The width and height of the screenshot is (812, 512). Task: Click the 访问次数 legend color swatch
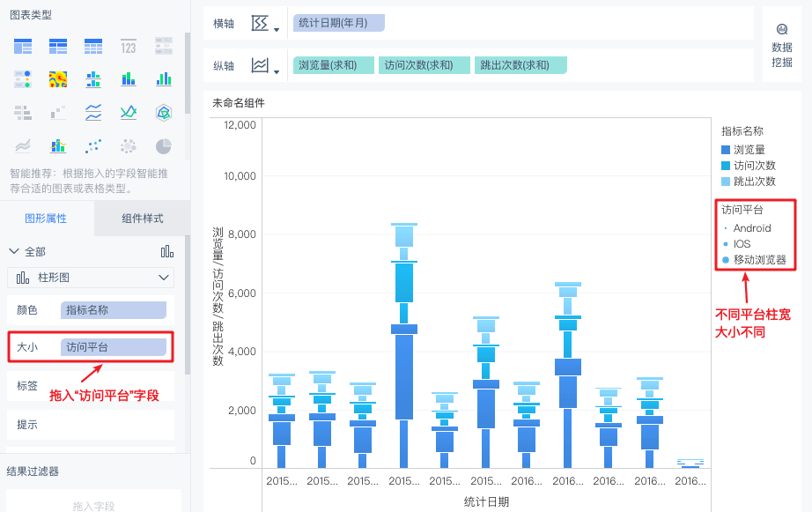pyautogui.click(x=726, y=166)
